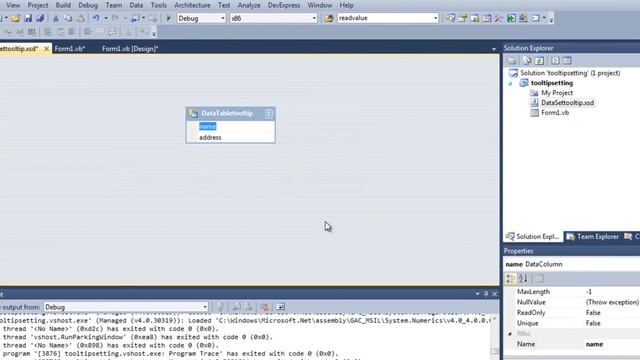Image resolution: width=640 pixels, height=360 pixels.
Task: Click the Go to Previous Message icon in Output
Action: click(236, 307)
